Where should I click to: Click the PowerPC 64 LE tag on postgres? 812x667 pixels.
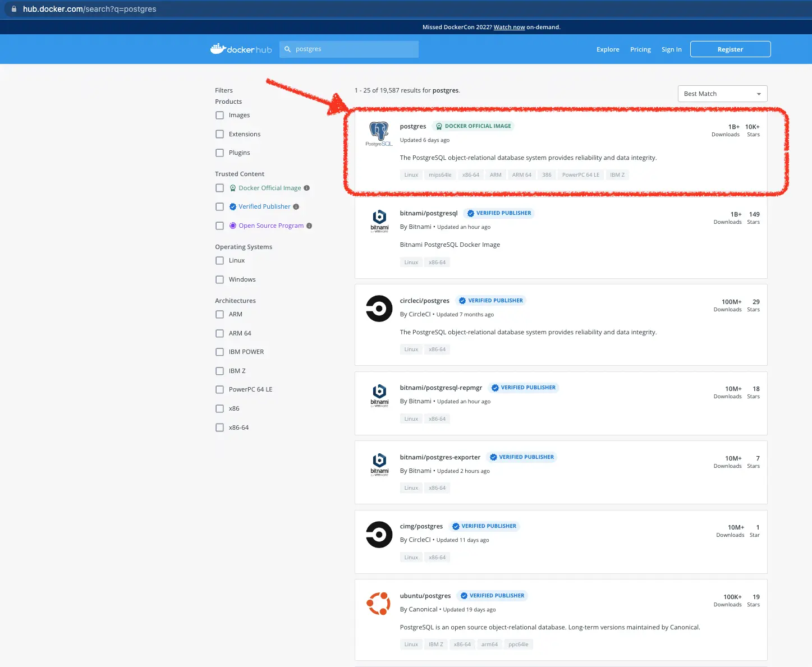[581, 175]
